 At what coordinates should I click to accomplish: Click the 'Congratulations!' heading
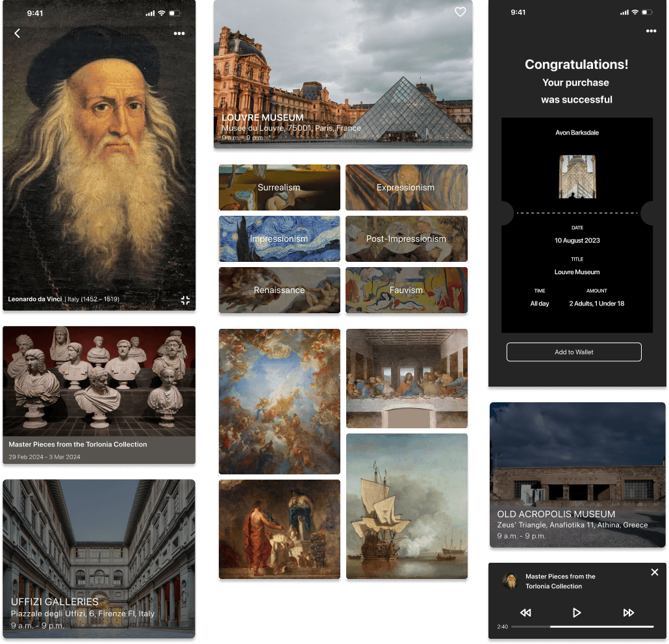point(576,64)
